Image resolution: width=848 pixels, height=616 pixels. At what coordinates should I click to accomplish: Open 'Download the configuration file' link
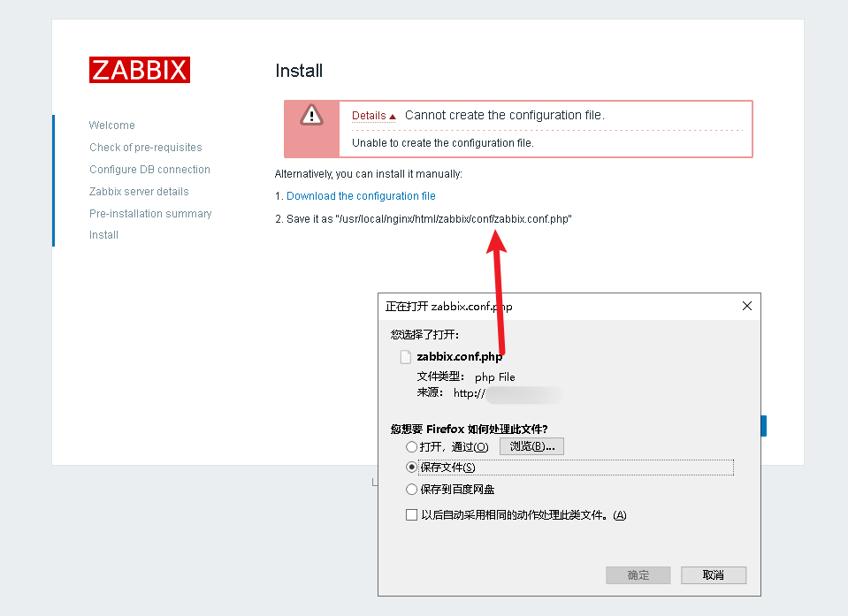(361, 196)
